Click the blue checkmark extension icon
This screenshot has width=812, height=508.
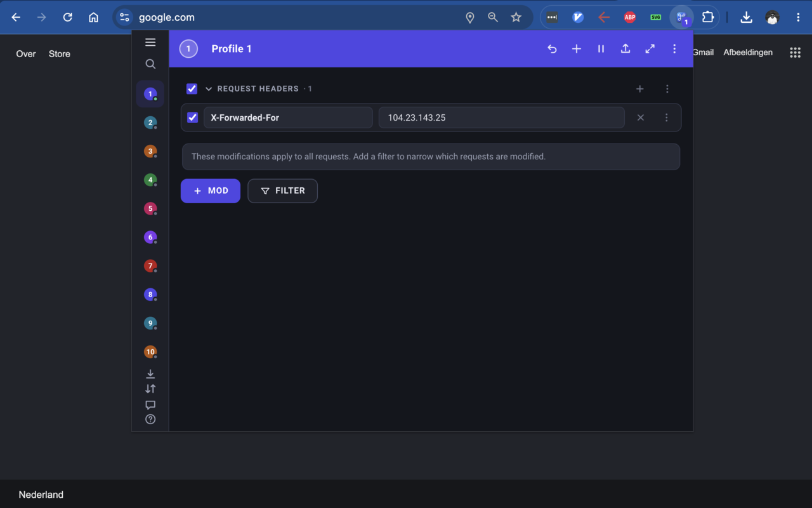click(578, 17)
